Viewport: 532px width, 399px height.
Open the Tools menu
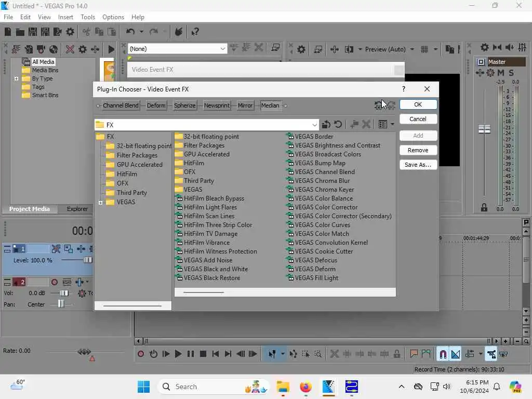pos(87,17)
